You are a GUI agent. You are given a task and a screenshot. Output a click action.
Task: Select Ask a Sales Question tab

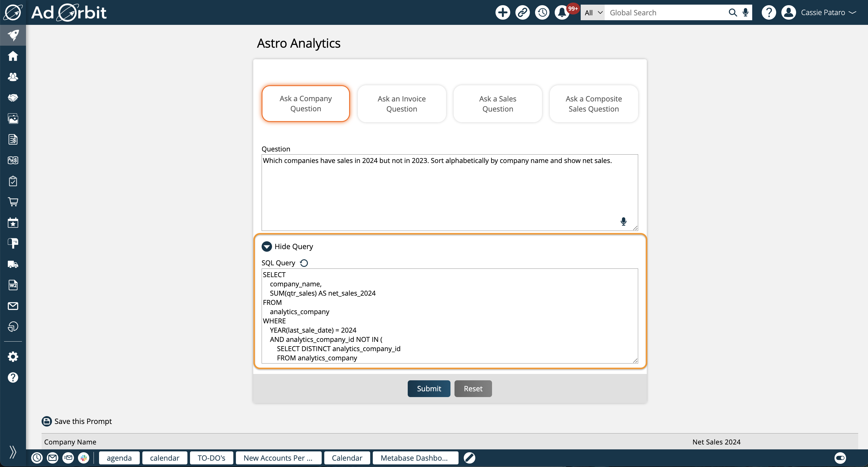click(x=498, y=103)
